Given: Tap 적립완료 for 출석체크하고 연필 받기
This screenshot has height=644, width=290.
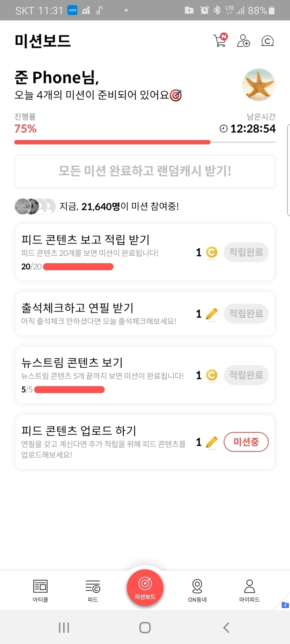Looking at the screenshot, I should coord(246,314).
